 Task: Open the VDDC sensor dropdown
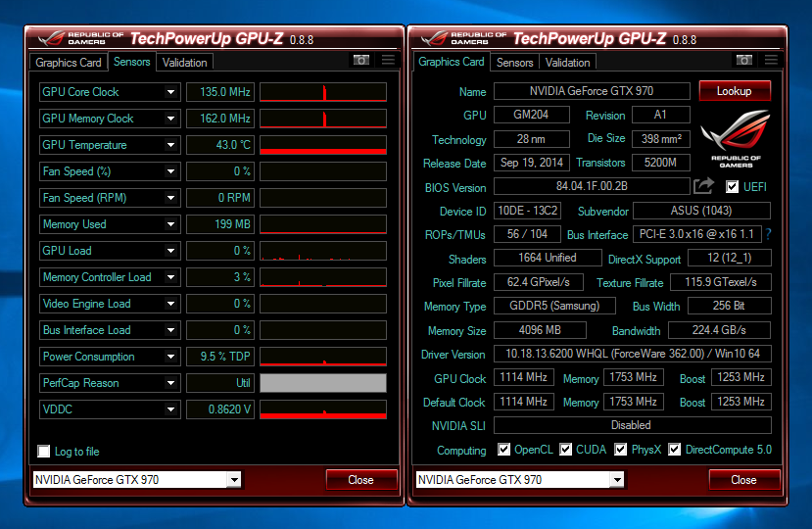coord(170,409)
